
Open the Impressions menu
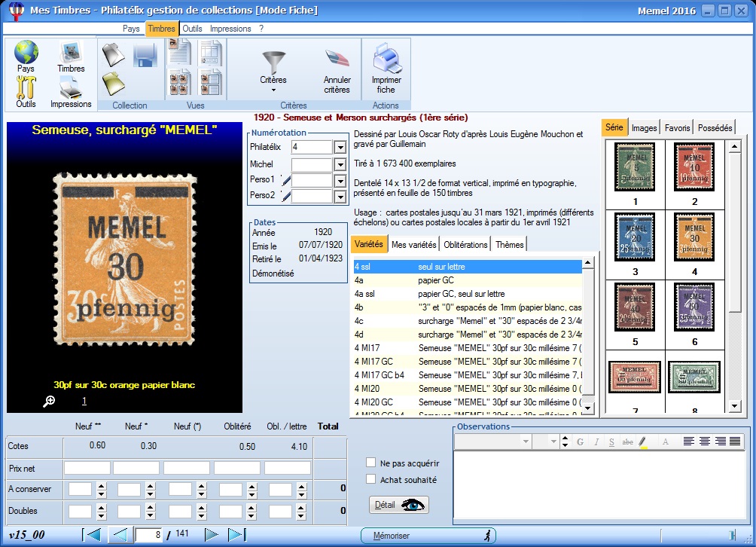tap(230, 29)
